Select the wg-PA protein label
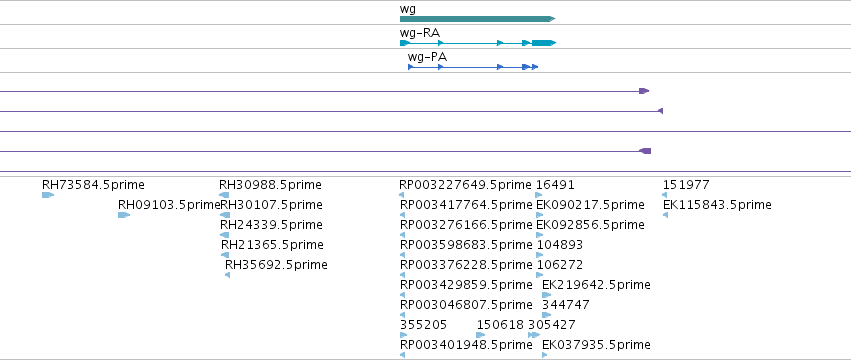Viewport: 851px width, 360px height. (428, 57)
